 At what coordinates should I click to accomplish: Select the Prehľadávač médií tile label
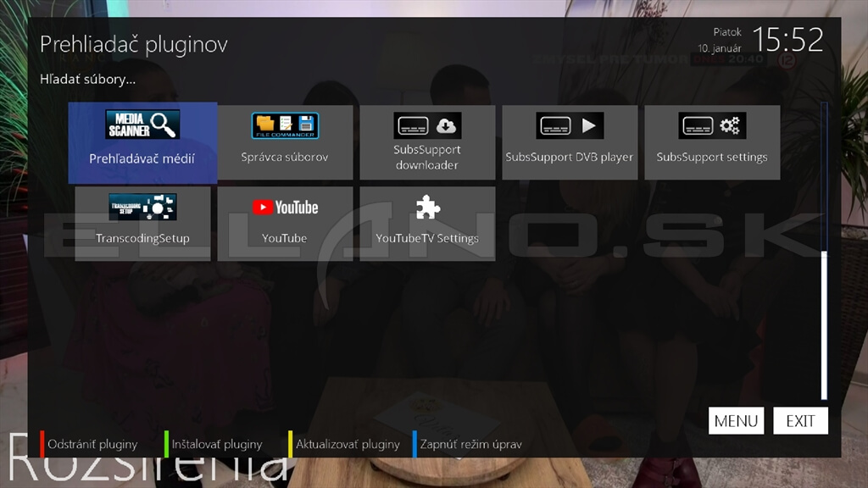pyautogui.click(x=142, y=158)
